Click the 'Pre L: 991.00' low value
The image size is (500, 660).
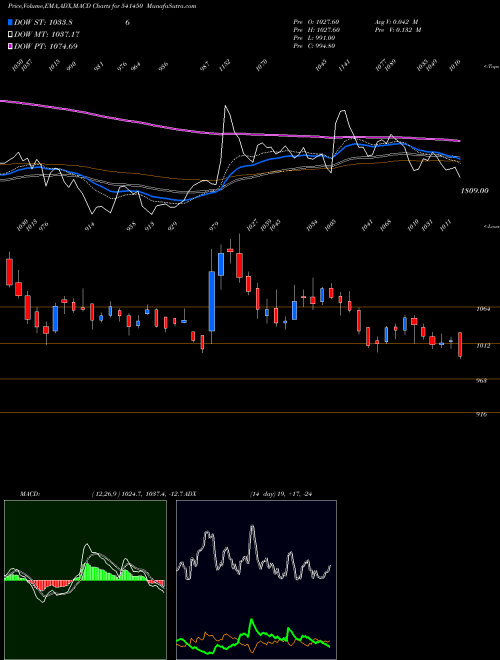[x=314, y=38]
